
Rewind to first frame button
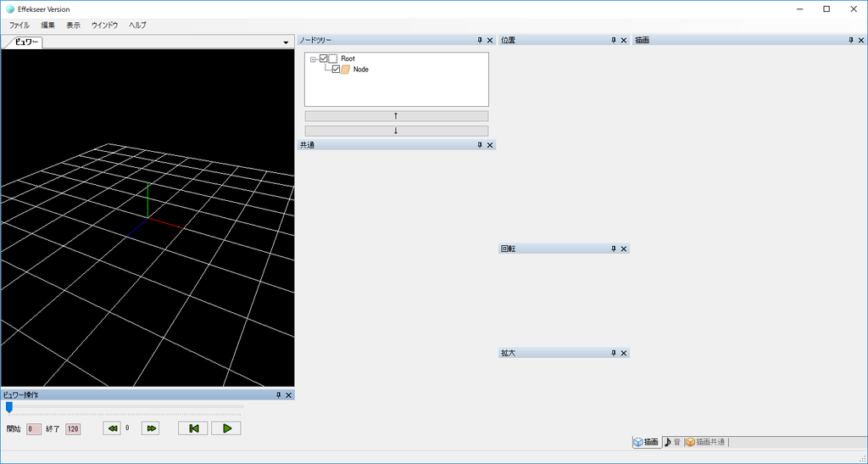(x=193, y=428)
